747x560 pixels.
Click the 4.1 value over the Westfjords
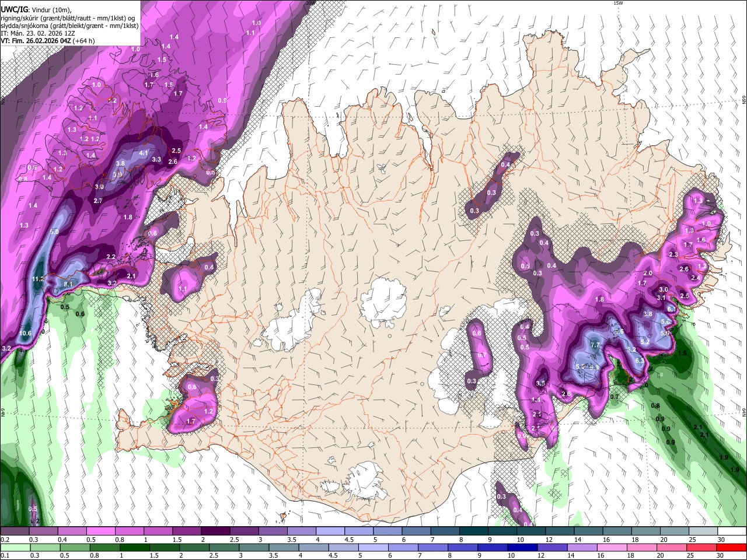(x=144, y=153)
